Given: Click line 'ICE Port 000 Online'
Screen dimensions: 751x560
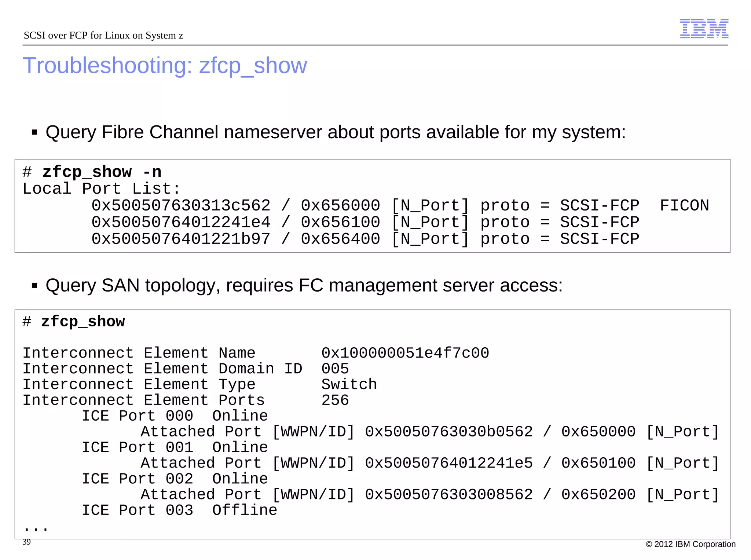Looking at the screenshot, I should pyautogui.click(x=175, y=416).
